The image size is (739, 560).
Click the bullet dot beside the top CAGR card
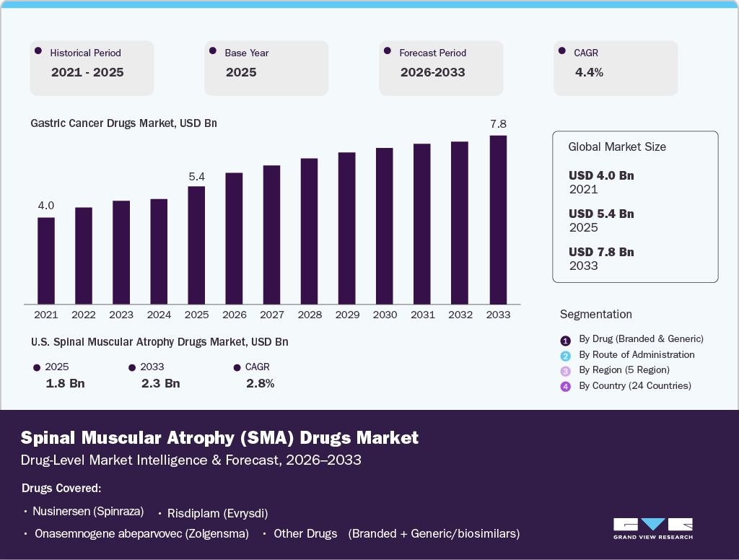click(x=561, y=51)
